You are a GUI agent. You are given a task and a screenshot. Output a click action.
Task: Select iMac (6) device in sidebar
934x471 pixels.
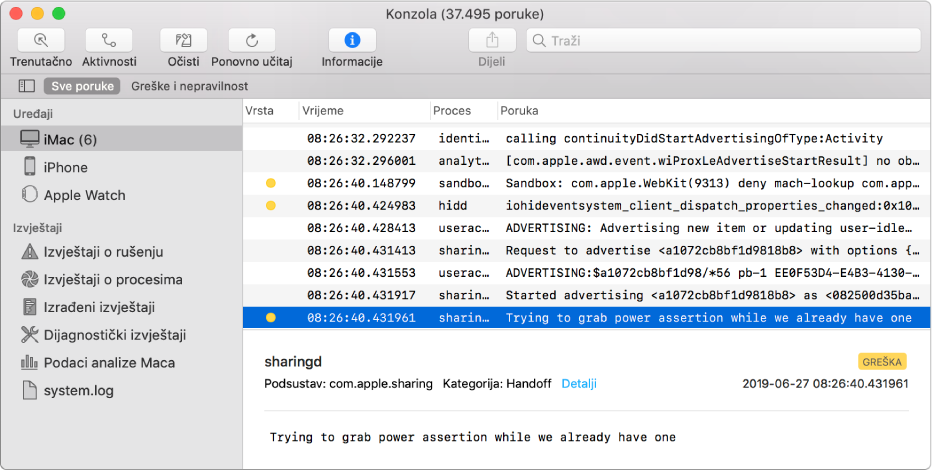[122, 139]
